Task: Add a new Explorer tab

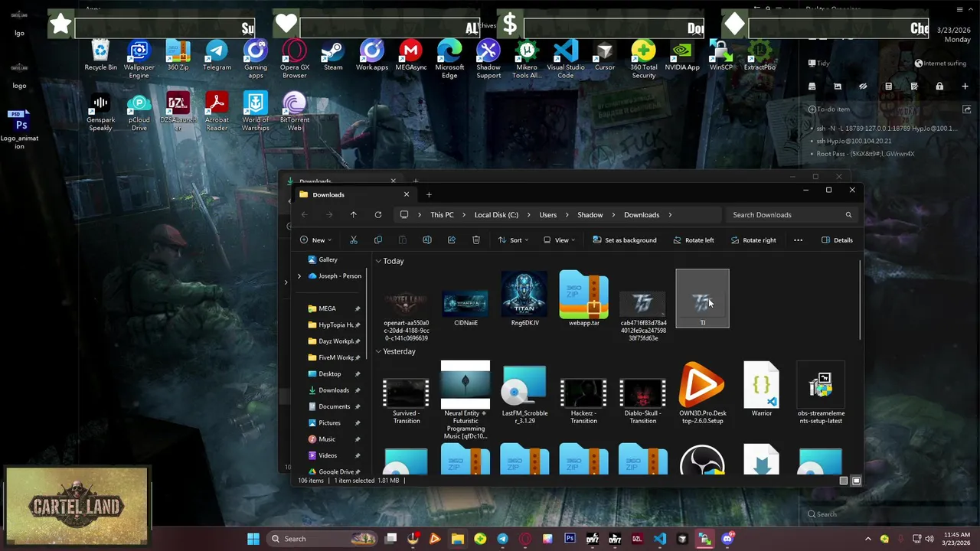Action: coord(429,194)
